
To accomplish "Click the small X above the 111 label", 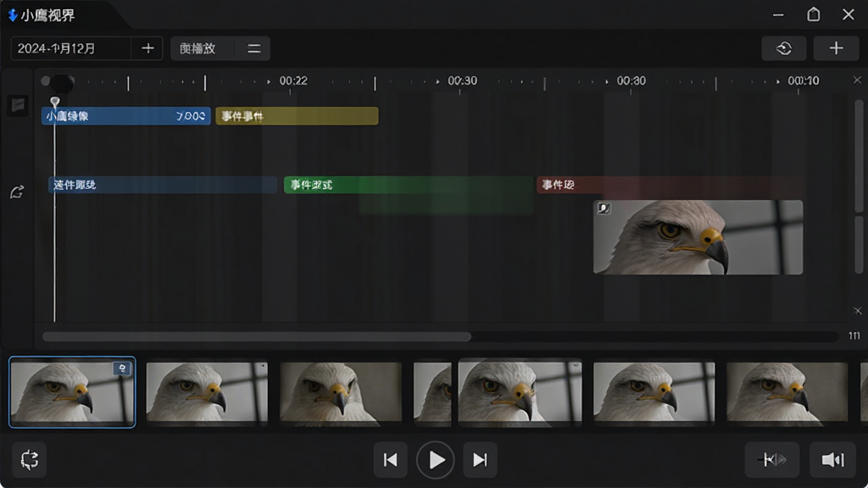I will pos(857,311).
